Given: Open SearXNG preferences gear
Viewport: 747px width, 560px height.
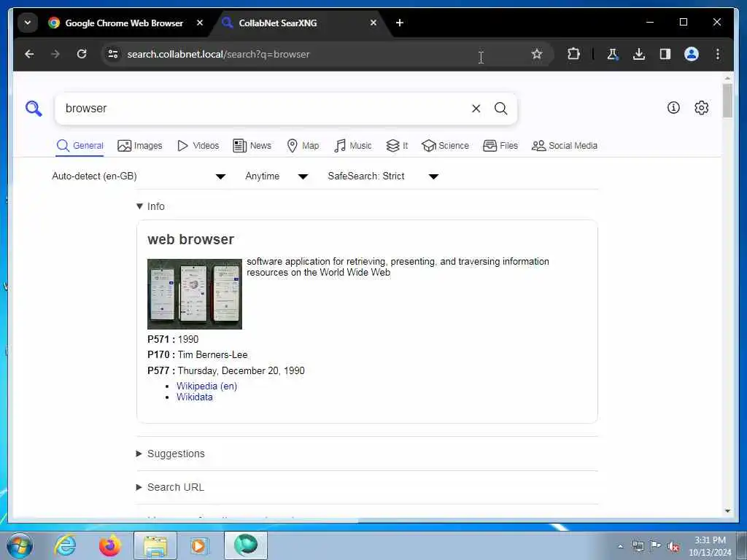Looking at the screenshot, I should (701, 108).
